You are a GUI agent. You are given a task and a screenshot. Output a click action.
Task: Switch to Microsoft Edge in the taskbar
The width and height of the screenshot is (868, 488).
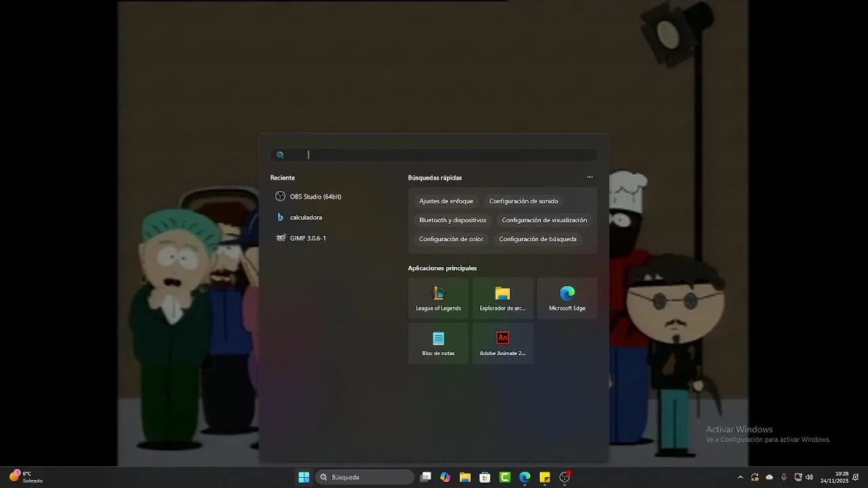tap(525, 477)
